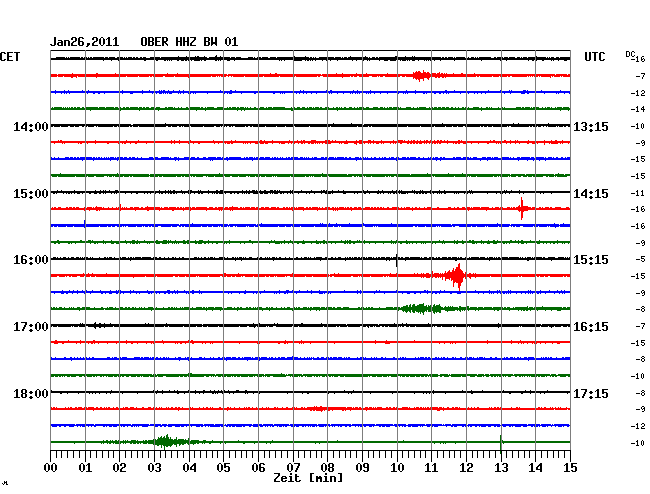This screenshot has height=494, width=650.
Task: Click the DC offset value -5
Action: (x=640, y=259)
